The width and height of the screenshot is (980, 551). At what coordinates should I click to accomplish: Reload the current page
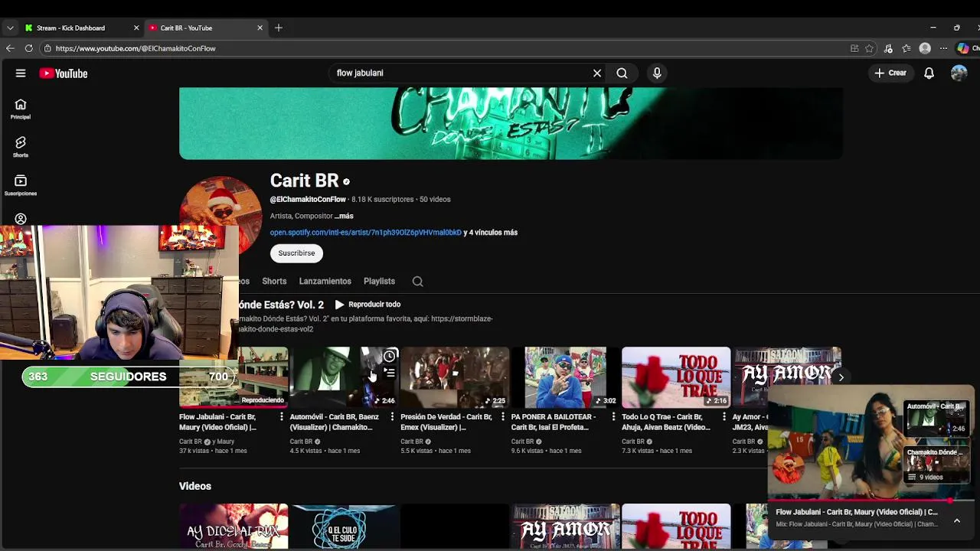28,48
